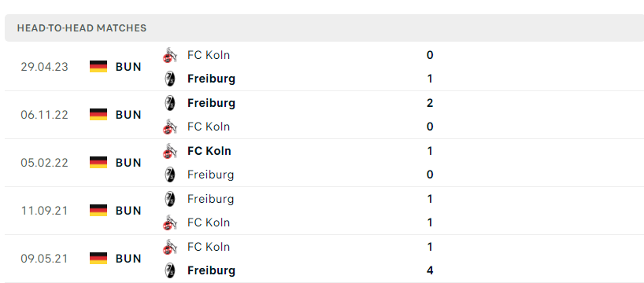Image resolution: width=644 pixels, height=283 pixels.
Task: Click German flag beside 09.05.21 date
Action: point(98,259)
